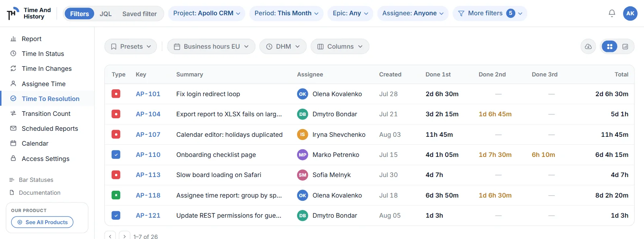The height and width of the screenshot is (239, 644).
Task: Open the DHM time format dropdown
Action: [x=283, y=47]
